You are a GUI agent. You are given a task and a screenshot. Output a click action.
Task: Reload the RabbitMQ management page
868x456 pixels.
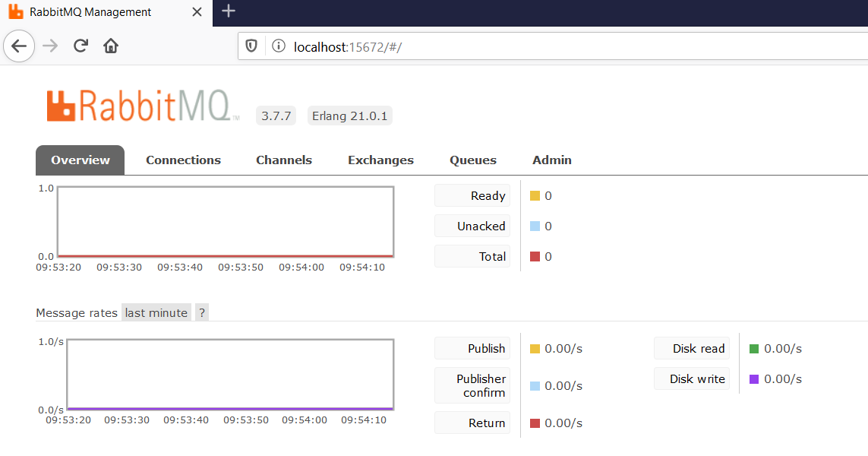80,46
